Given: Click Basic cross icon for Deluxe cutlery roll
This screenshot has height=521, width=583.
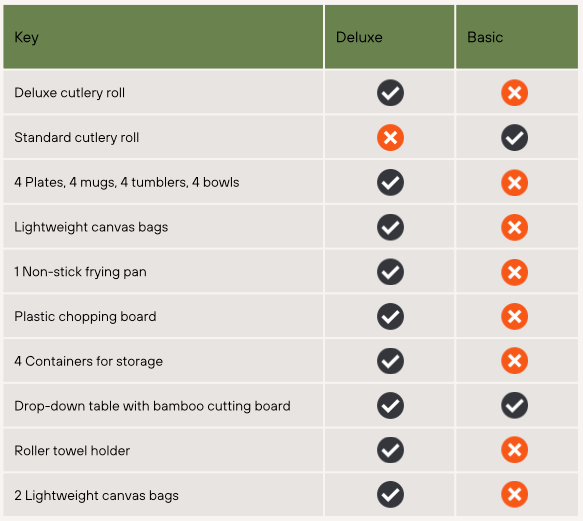Looking at the screenshot, I should tap(514, 93).
